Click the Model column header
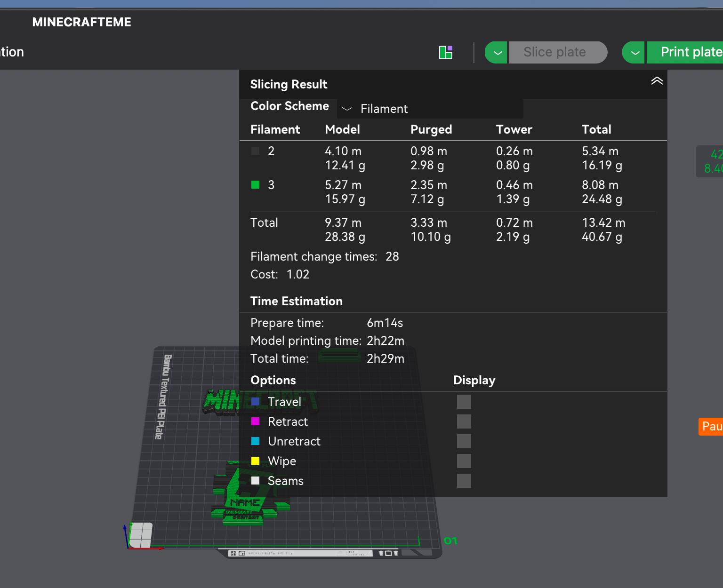Screen dimensions: 723x588 (x=342, y=129)
